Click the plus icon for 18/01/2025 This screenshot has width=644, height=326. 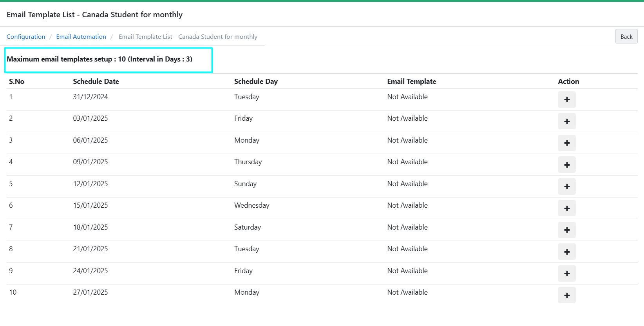(x=566, y=230)
